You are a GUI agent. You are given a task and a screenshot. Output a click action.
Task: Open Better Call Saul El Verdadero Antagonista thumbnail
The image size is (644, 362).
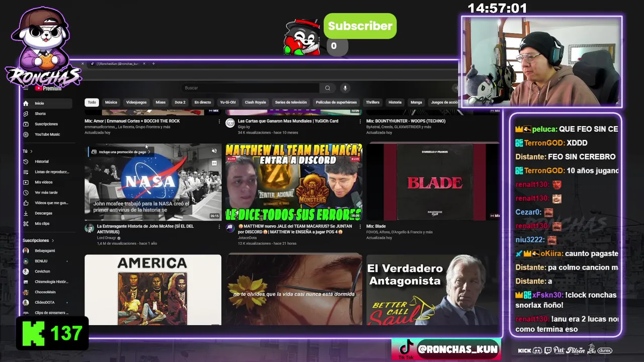coord(433,290)
